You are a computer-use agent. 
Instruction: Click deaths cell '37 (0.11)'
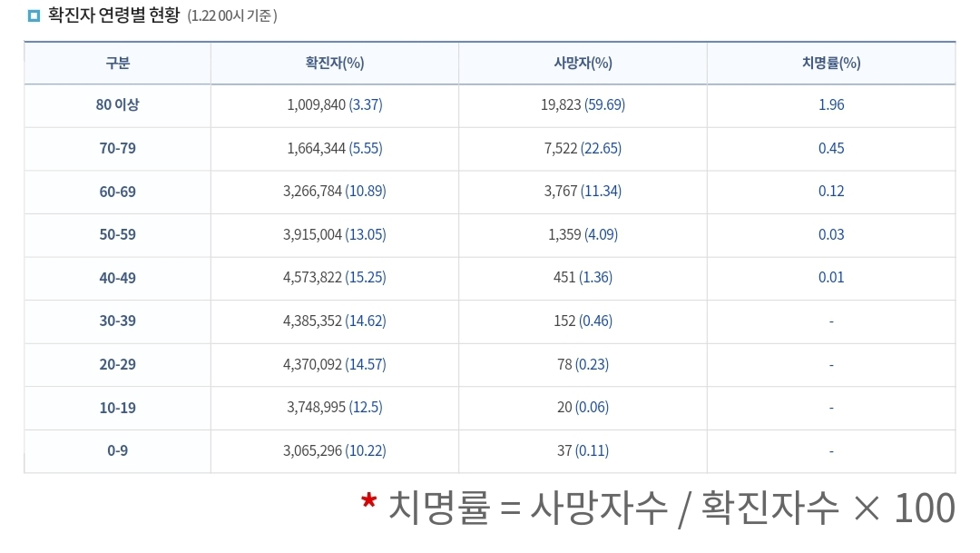tap(583, 450)
